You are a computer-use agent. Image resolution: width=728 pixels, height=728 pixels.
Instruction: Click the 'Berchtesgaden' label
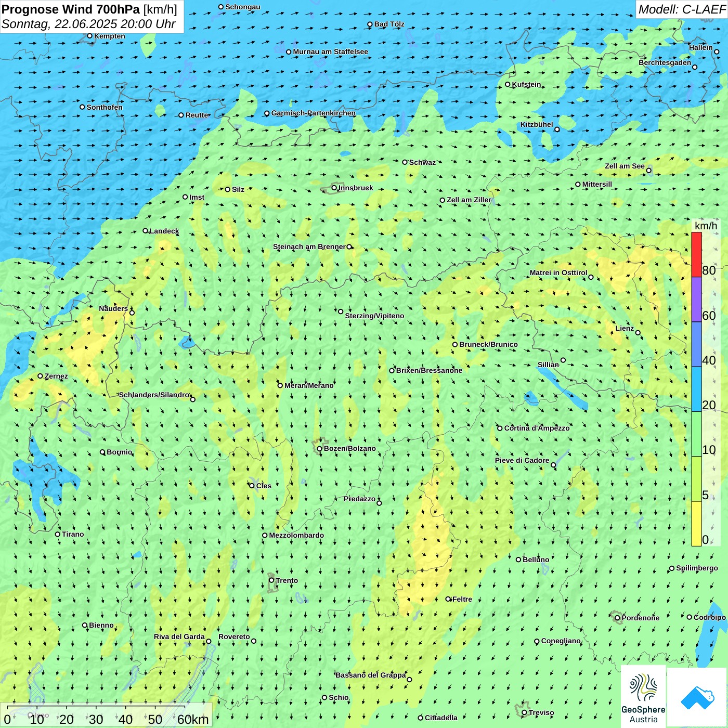click(665, 62)
